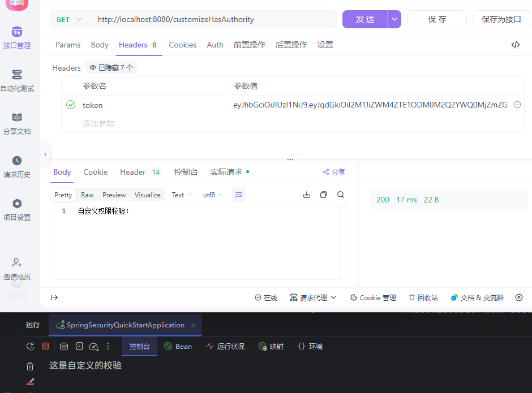Search within the response body
The image size is (532, 393).
(341, 195)
